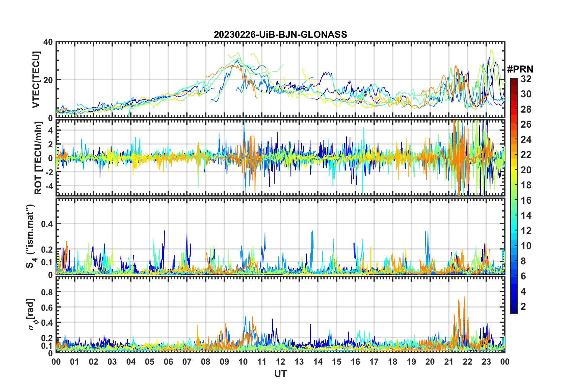
Task: Click x-axis hour label 11
Action: [262, 362]
